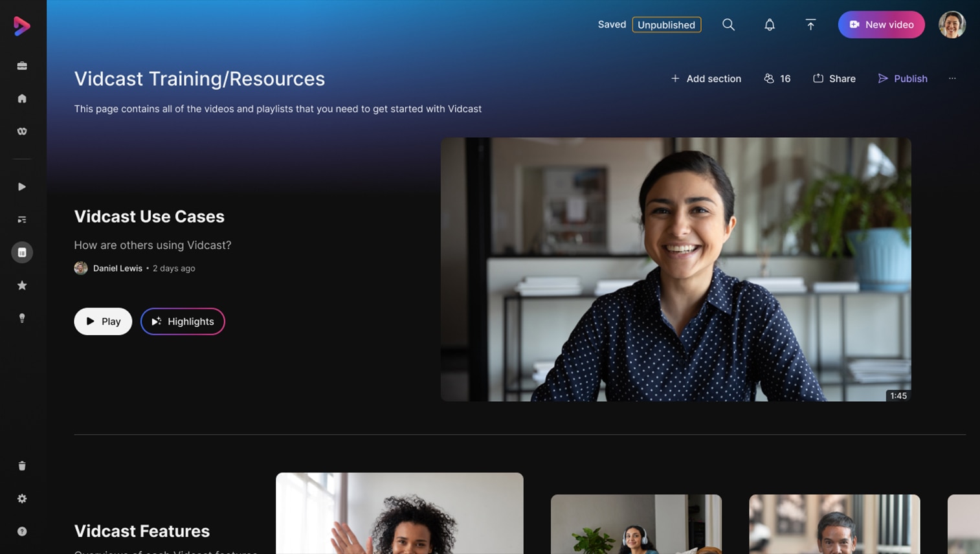Click the Vidcast Training/Resources page title
Image resolution: width=980 pixels, height=554 pixels.
pos(199,79)
